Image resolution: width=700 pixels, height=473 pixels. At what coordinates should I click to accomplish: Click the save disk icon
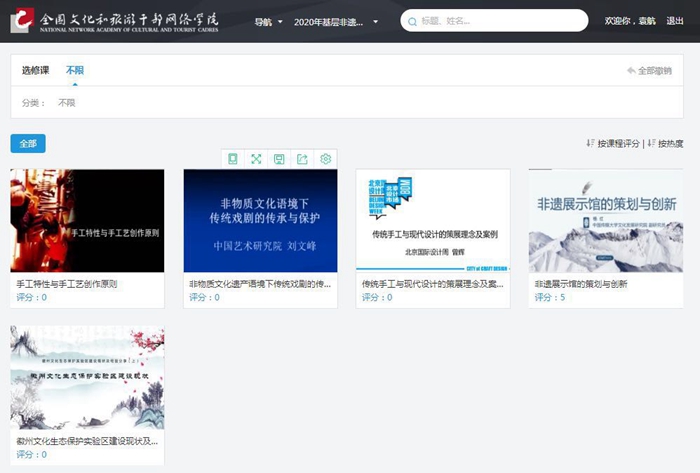279,159
